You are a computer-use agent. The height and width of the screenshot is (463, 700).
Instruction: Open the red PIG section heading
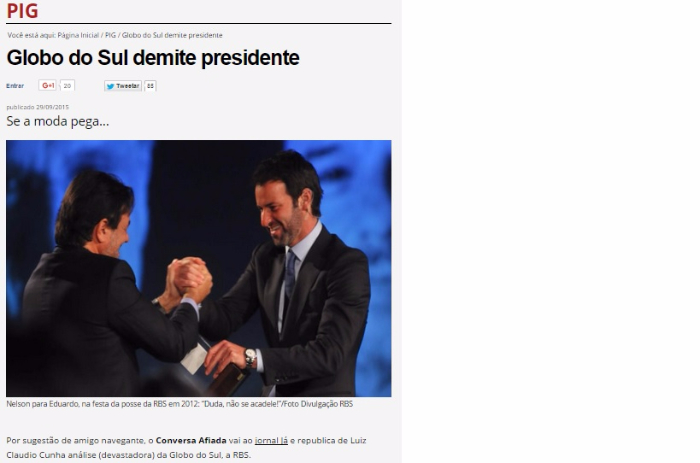[x=22, y=11]
